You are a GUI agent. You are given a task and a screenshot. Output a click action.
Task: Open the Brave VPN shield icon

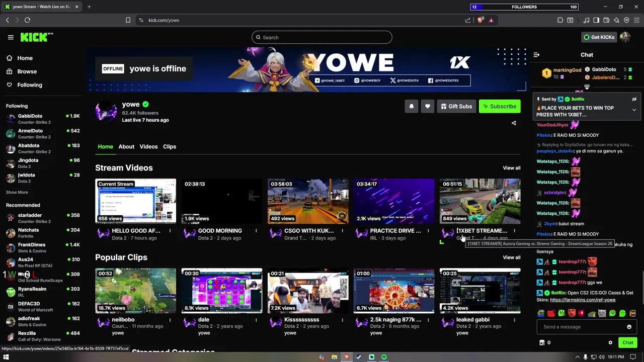(x=626, y=20)
